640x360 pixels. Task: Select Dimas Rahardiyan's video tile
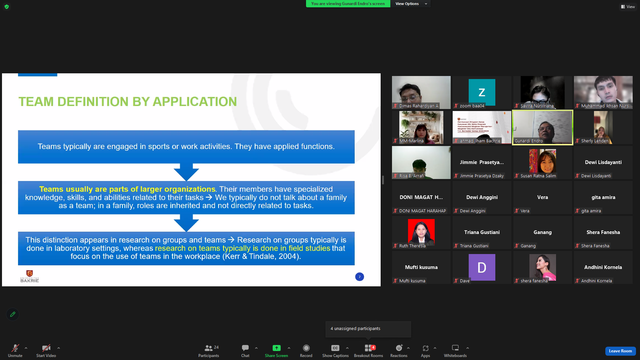click(x=421, y=92)
